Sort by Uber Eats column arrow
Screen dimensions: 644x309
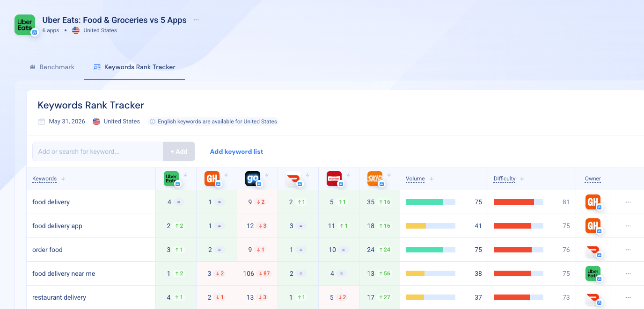click(185, 175)
